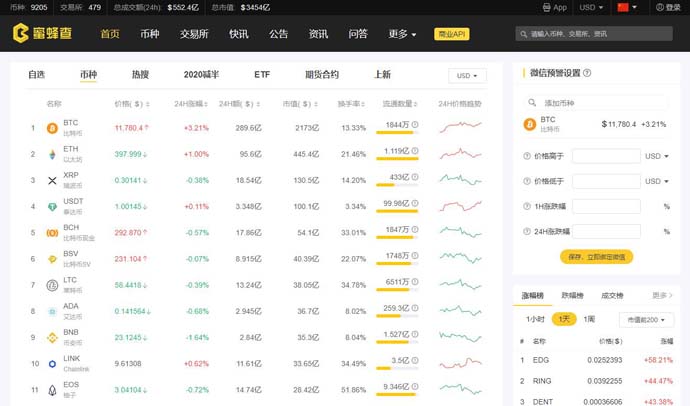Click the China flag language icon
The height and width of the screenshot is (406, 690).
[624, 7]
